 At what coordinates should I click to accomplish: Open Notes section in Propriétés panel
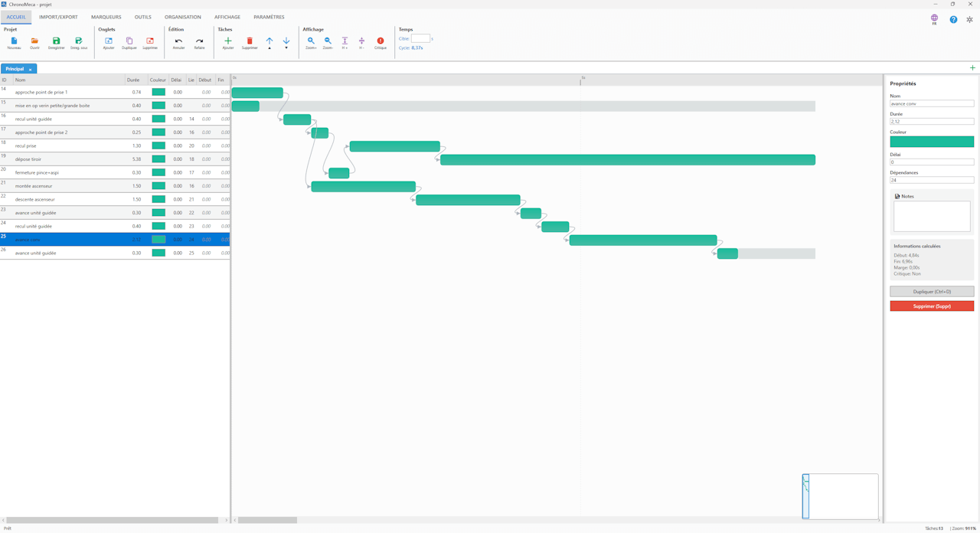click(x=906, y=197)
